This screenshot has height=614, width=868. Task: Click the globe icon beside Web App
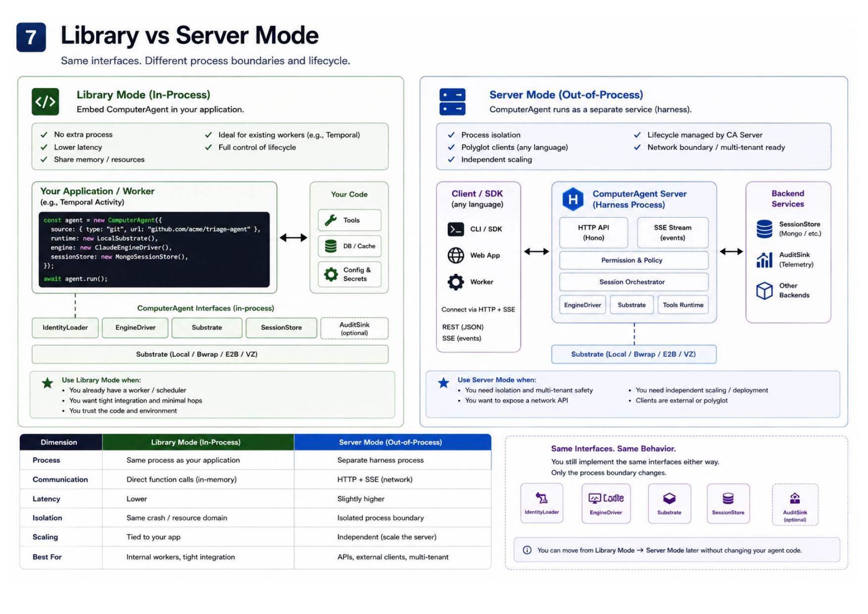[x=456, y=255]
